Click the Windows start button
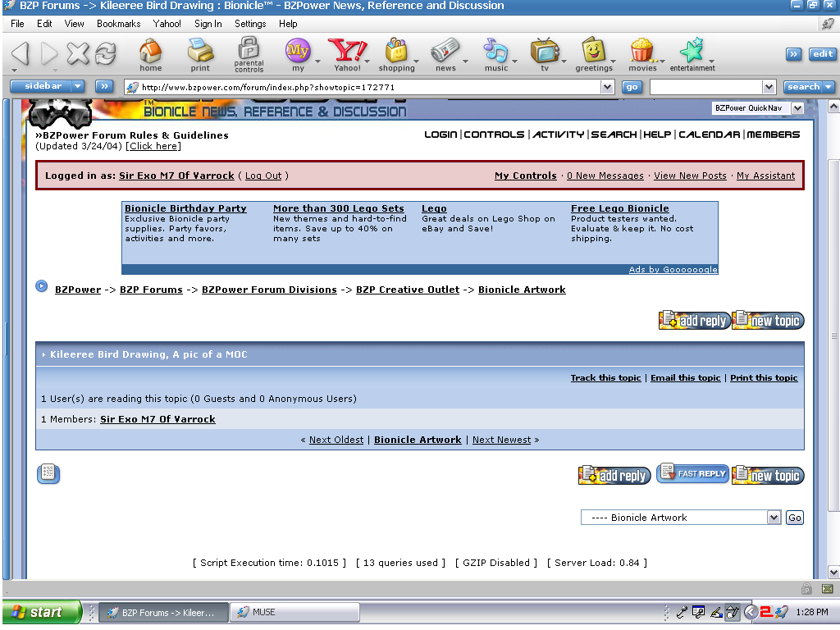The height and width of the screenshot is (630, 840). coord(41,612)
